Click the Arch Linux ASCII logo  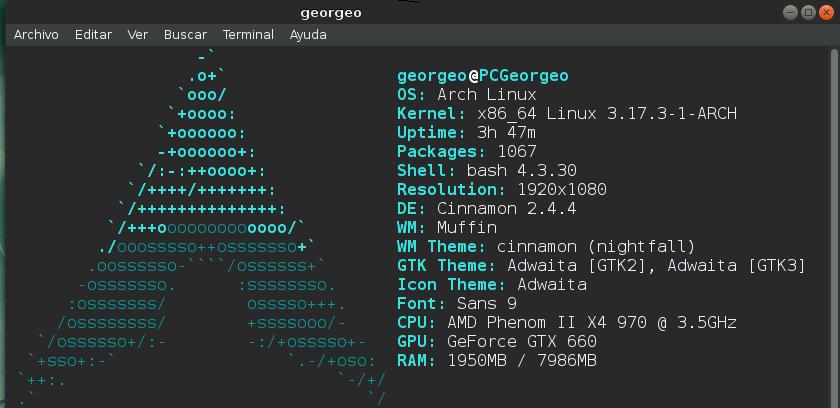(x=201, y=228)
